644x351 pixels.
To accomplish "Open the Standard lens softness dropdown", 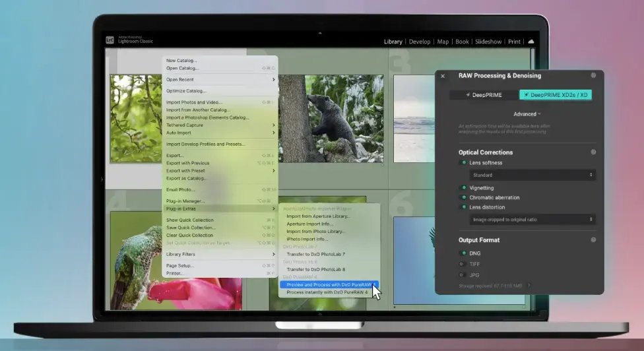I will tap(532, 175).
